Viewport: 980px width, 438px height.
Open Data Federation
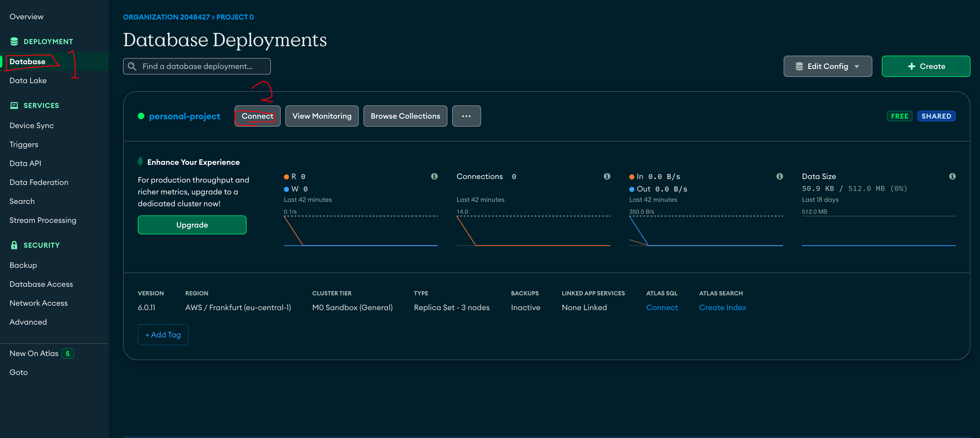[39, 182]
